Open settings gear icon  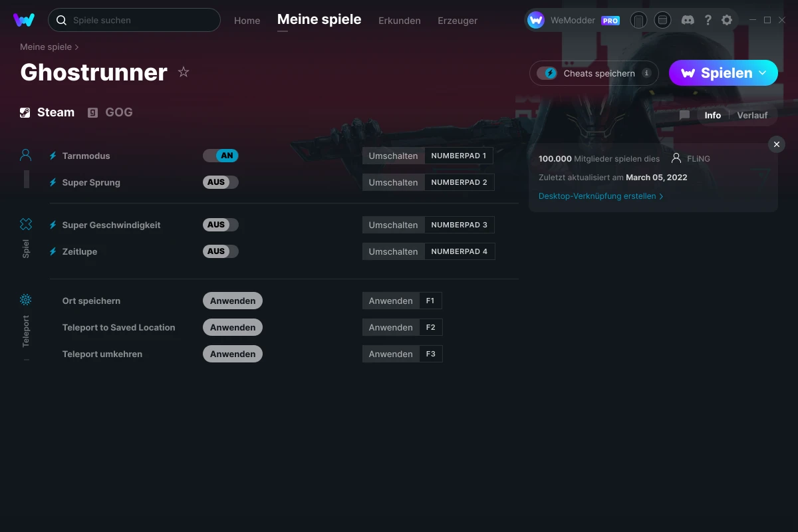click(x=727, y=20)
